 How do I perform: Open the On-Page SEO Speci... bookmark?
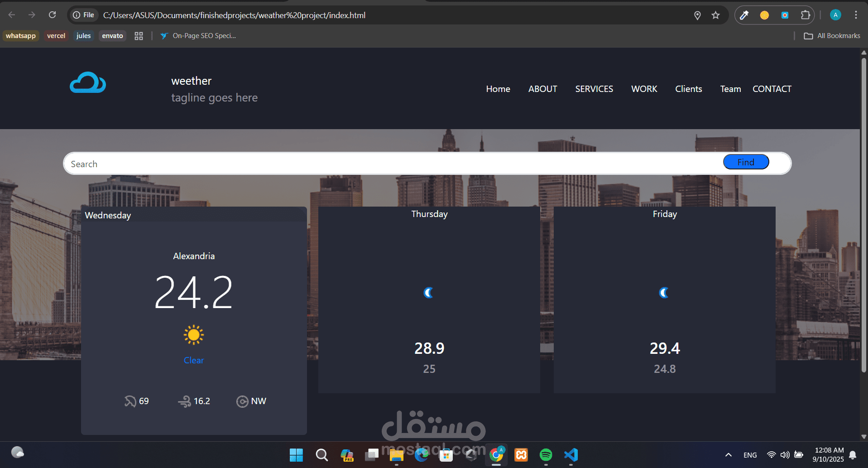point(198,36)
